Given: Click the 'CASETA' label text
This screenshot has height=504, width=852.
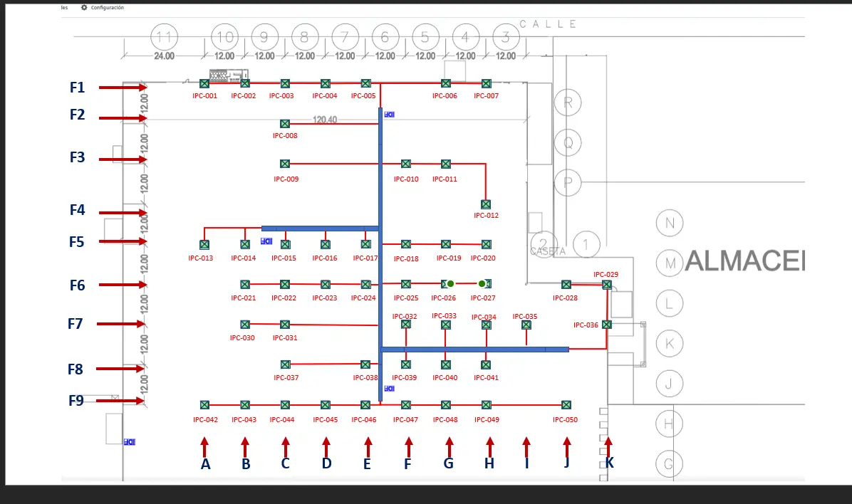Looking at the screenshot, I should [548, 251].
